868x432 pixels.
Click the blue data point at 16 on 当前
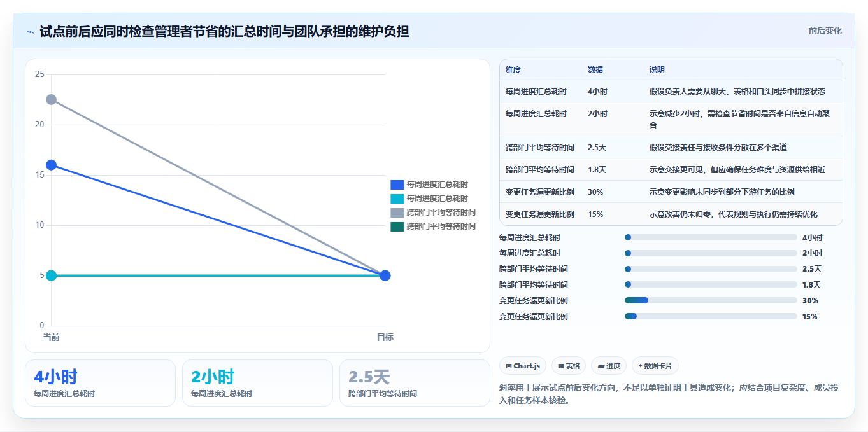click(x=51, y=165)
